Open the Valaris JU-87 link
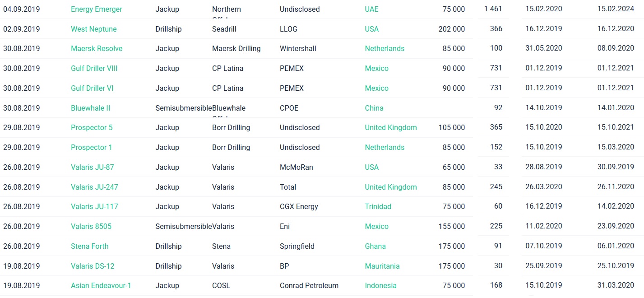The width and height of the screenshot is (644, 298). point(92,167)
